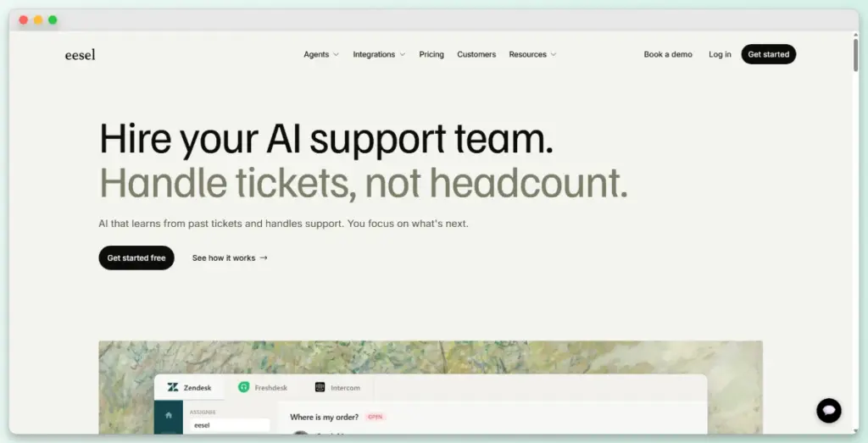Expand the Integrations dropdown chevron
Viewport: 868px width, 443px height.
403,54
